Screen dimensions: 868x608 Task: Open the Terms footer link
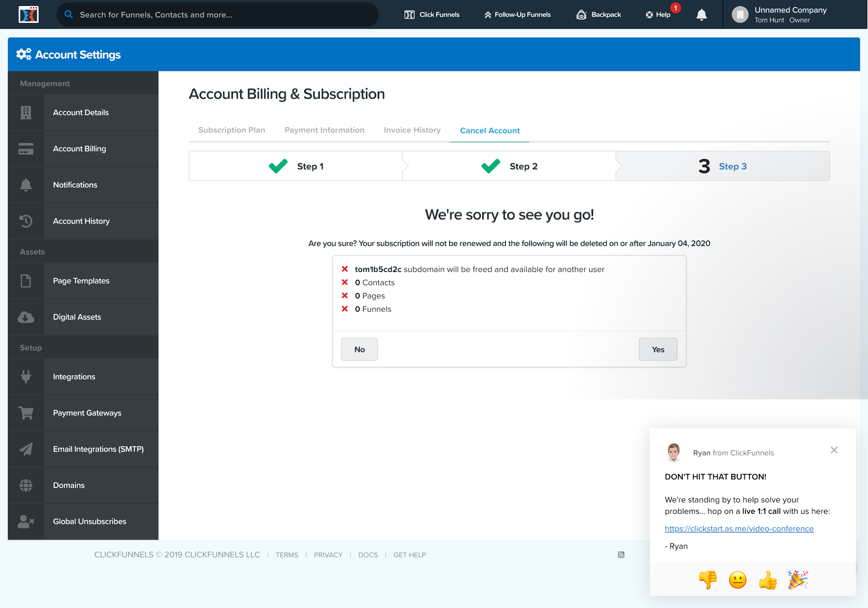286,554
